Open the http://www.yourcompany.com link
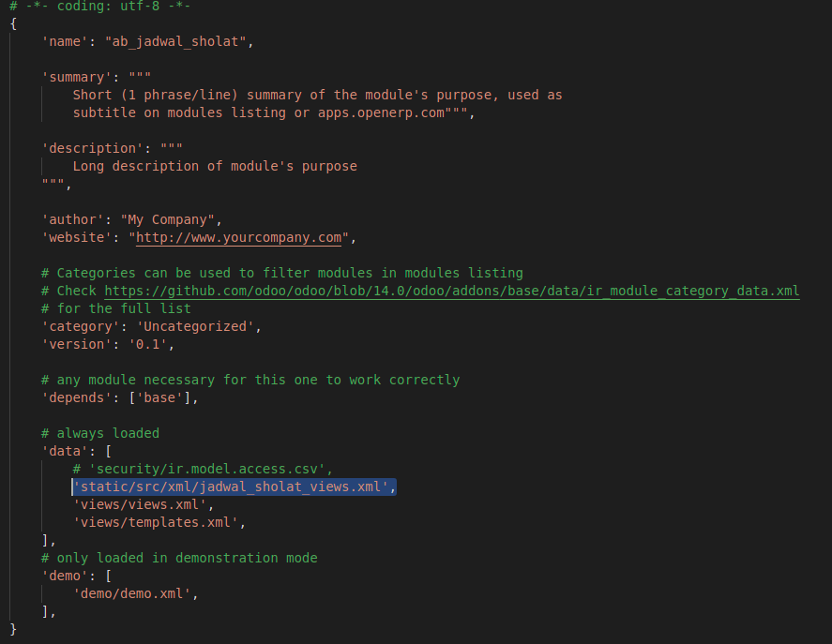 click(239, 238)
